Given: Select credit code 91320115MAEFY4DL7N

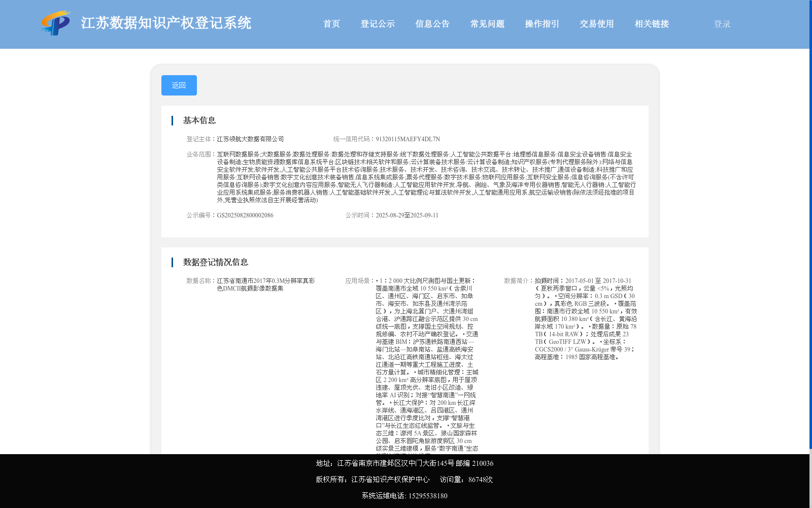Looking at the screenshot, I should pyautogui.click(x=408, y=139).
